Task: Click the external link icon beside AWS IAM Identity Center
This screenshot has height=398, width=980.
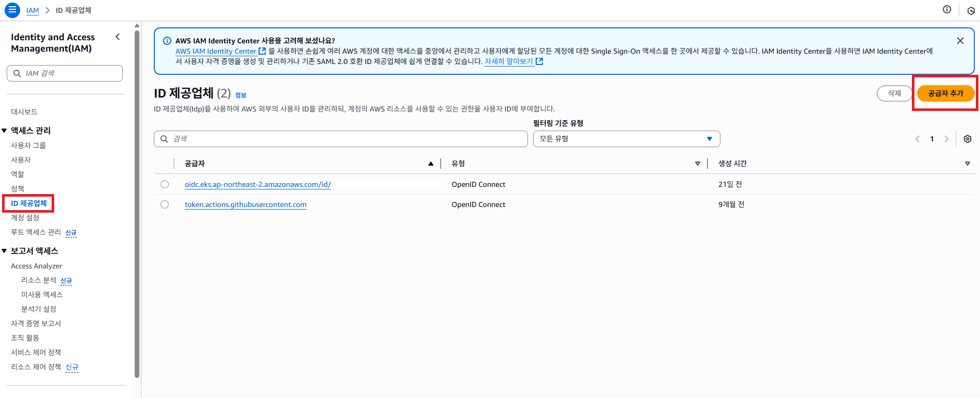Action: tap(262, 51)
